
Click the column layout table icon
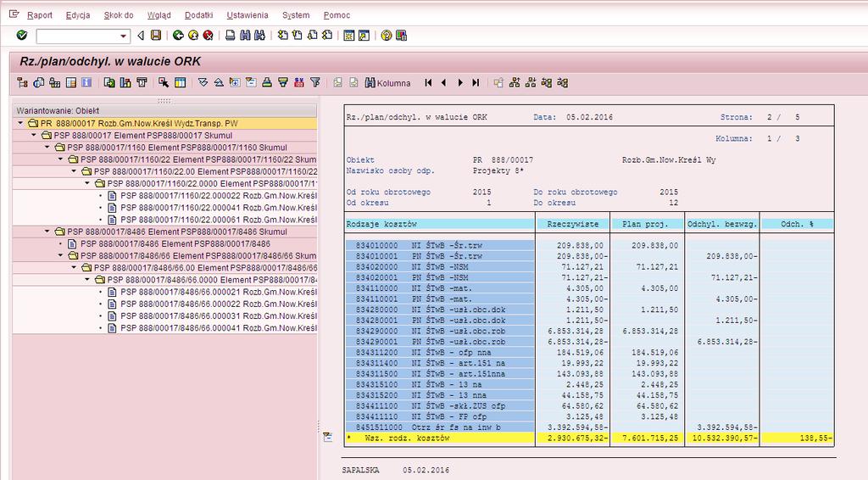[180, 82]
